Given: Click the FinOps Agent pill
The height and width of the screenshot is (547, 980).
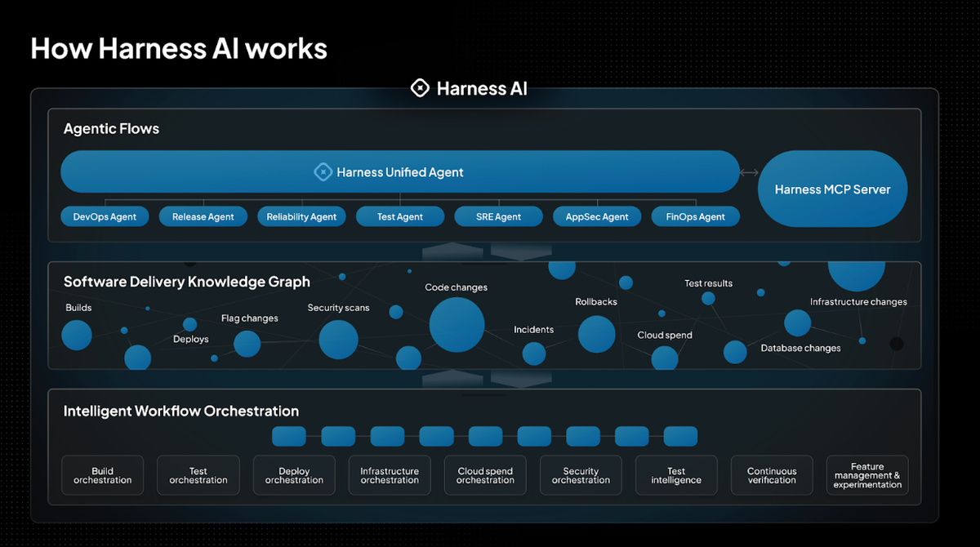Looking at the screenshot, I should [x=695, y=216].
